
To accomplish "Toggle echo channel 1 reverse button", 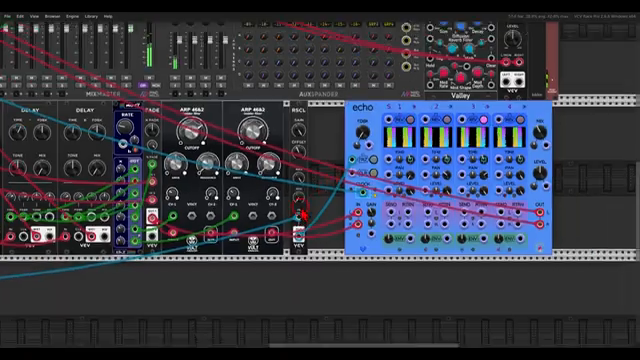I will click(410, 120).
